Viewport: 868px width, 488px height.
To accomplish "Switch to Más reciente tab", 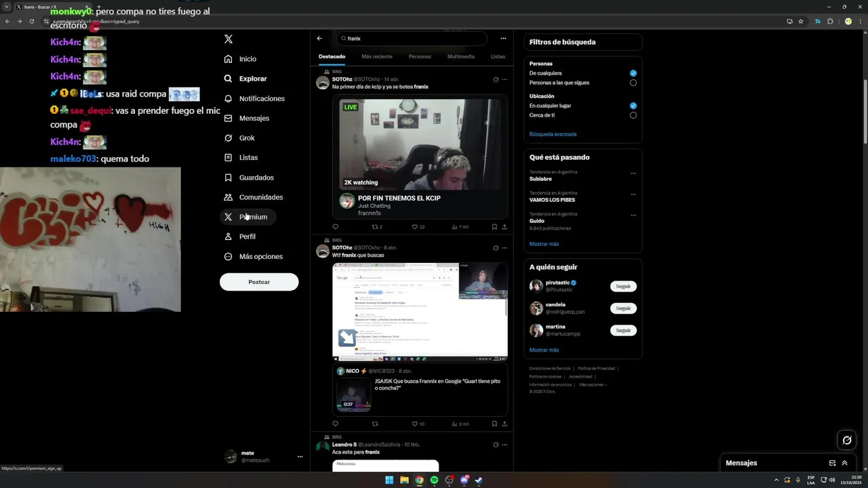I will 377,56.
